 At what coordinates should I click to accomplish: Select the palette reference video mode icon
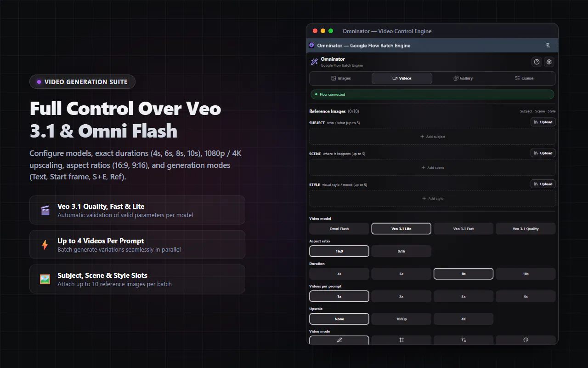tap(526, 340)
